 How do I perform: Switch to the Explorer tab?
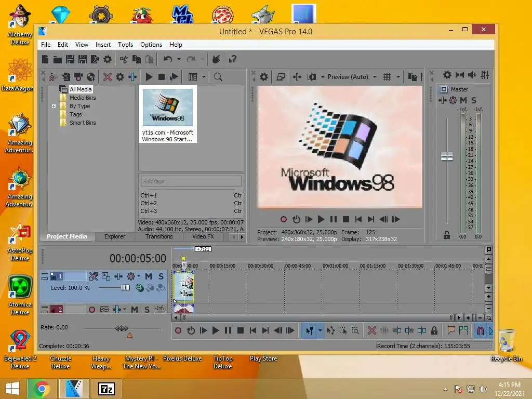115,236
